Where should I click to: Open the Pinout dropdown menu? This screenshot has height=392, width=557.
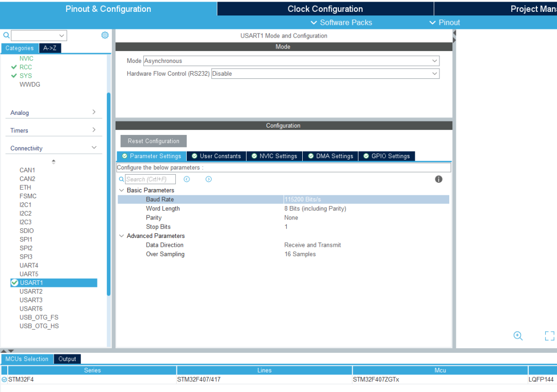pyautogui.click(x=445, y=22)
